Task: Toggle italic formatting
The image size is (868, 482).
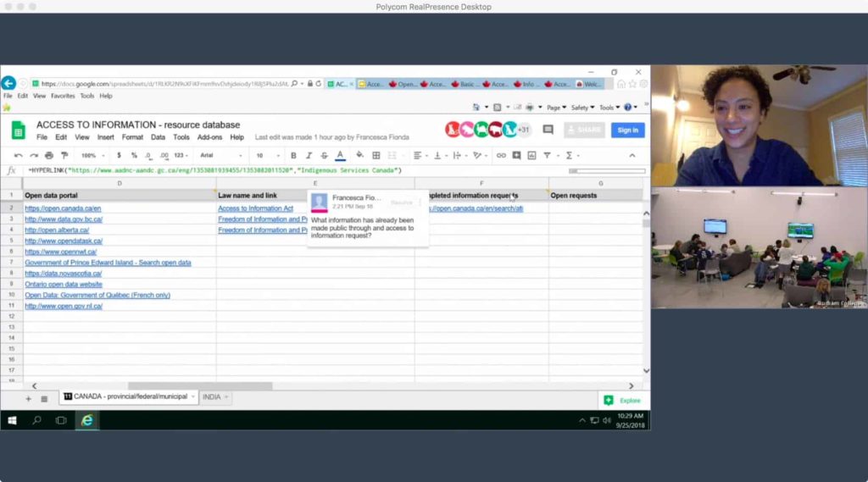Action: 309,156
